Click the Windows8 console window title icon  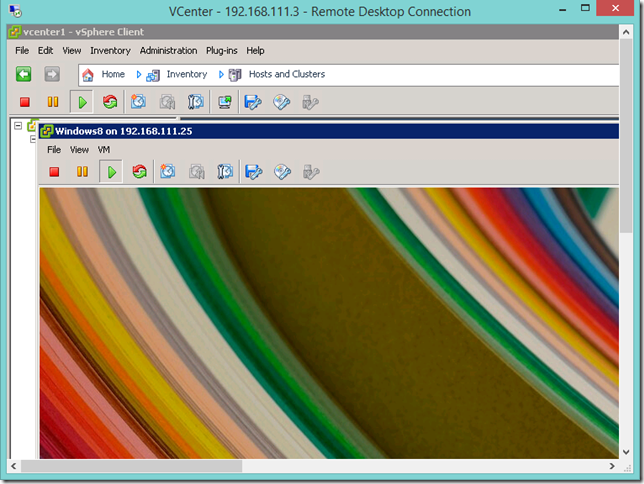point(46,131)
